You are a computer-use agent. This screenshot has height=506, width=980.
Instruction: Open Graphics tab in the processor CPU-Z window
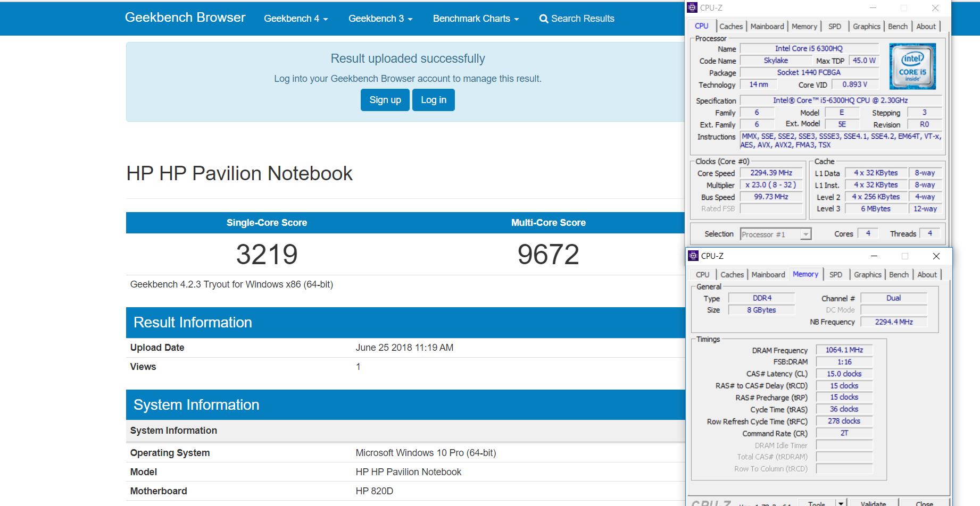[x=867, y=27]
